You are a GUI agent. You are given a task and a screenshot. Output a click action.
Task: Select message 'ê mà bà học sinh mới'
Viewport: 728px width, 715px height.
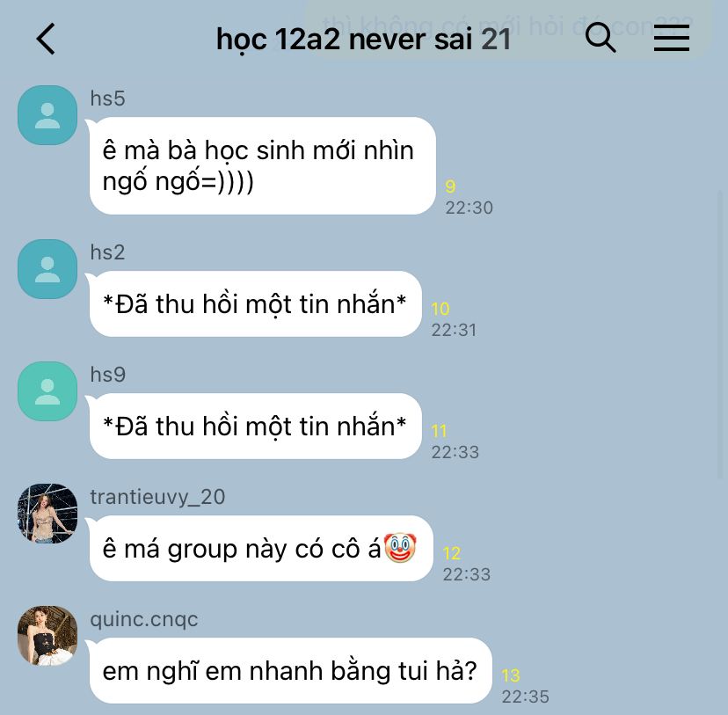(263, 165)
